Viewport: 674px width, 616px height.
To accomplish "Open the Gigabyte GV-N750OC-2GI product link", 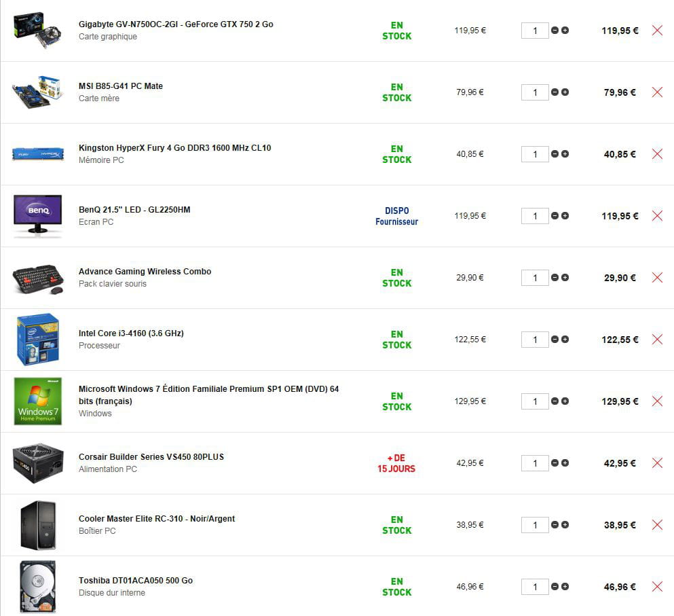I will coord(176,24).
